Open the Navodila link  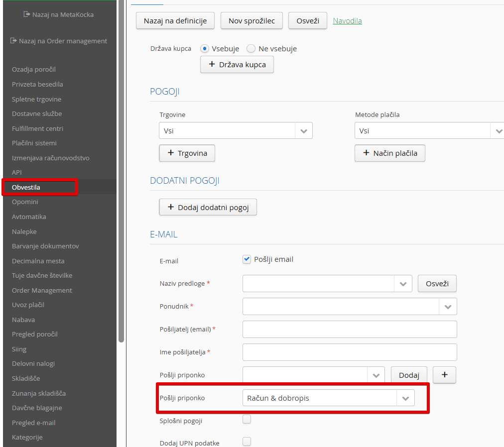pos(347,21)
